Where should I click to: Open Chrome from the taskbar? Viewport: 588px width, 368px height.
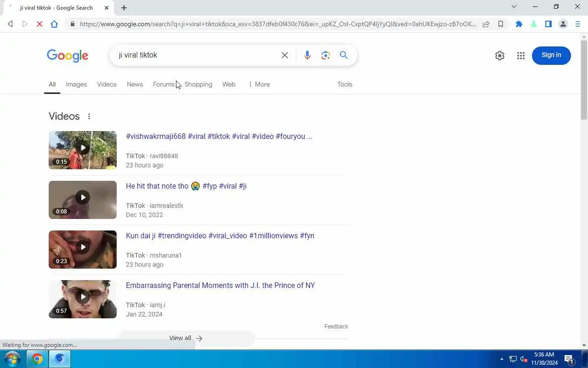click(37, 359)
